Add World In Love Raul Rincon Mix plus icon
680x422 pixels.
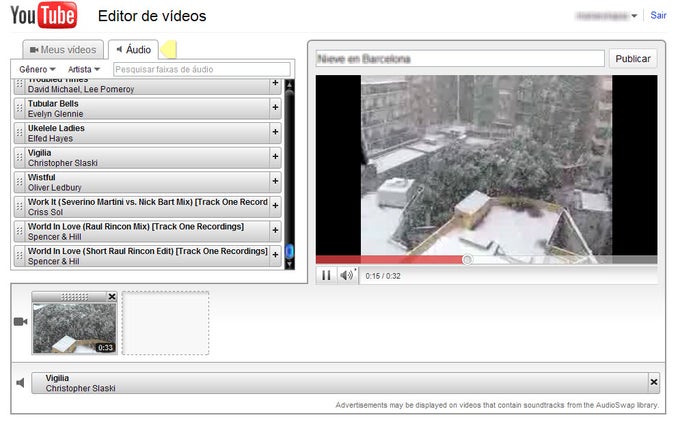coord(275,230)
